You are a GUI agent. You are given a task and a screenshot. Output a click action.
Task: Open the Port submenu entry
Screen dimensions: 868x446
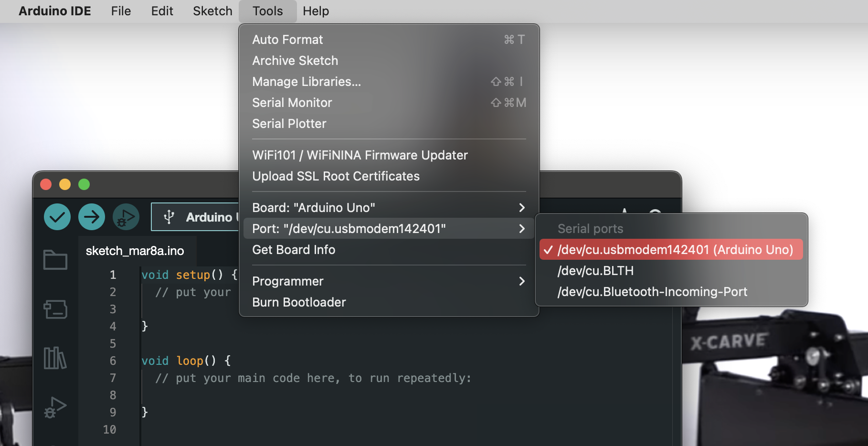[389, 229]
